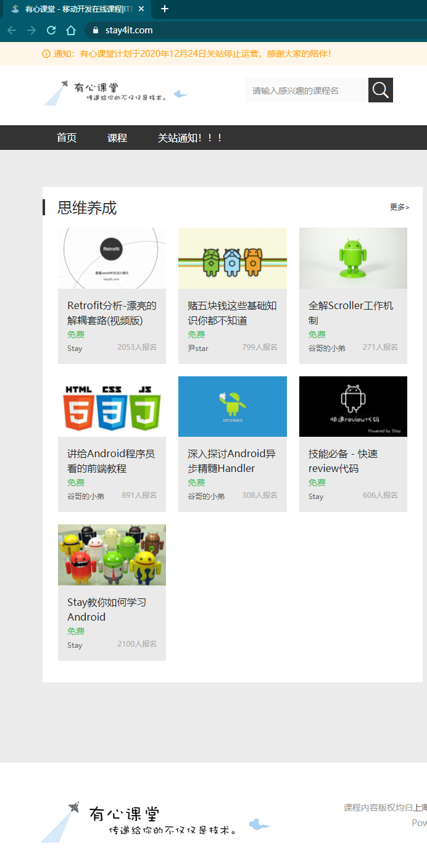The width and height of the screenshot is (427, 868).
Task: Click the footer 有心课堂 logo
Action: tap(156, 822)
